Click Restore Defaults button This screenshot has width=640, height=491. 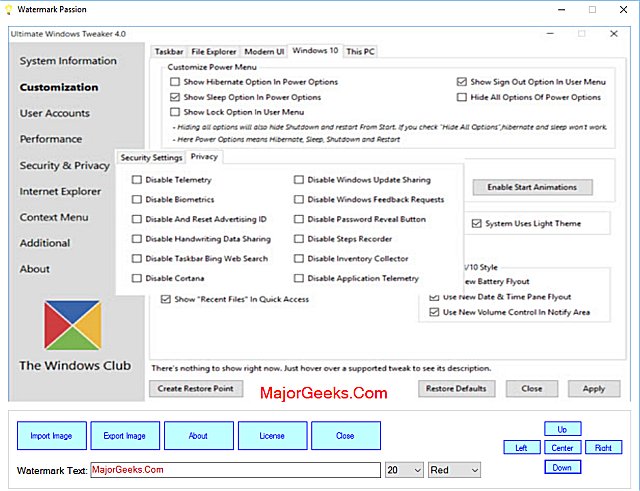pos(456,389)
